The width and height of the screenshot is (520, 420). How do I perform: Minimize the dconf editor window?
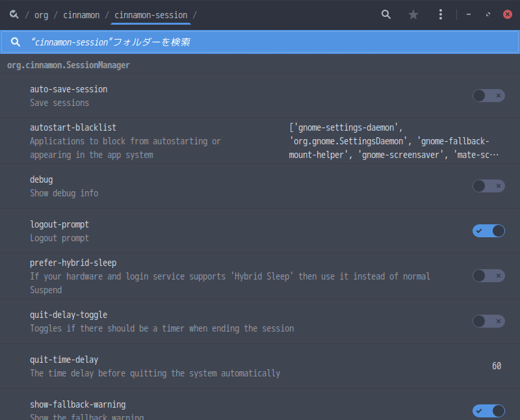[468, 14]
